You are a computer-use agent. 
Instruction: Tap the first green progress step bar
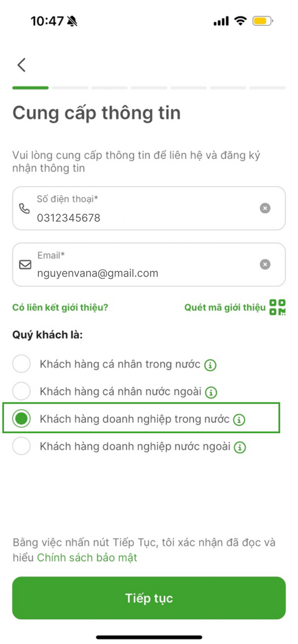[x=30, y=88]
